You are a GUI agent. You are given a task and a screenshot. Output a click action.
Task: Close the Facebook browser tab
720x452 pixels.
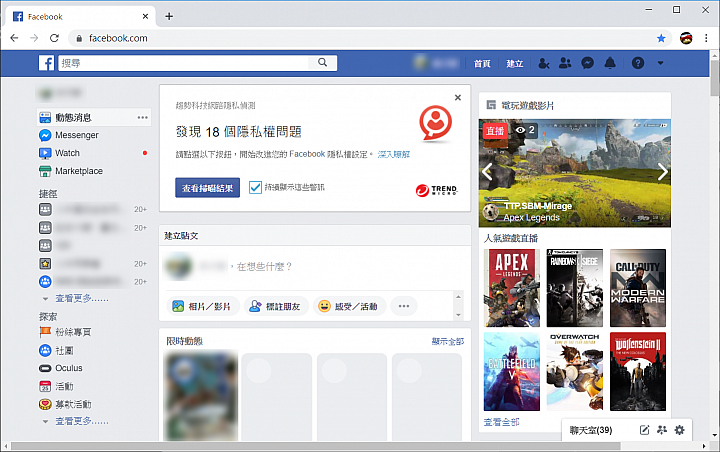point(146,17)
